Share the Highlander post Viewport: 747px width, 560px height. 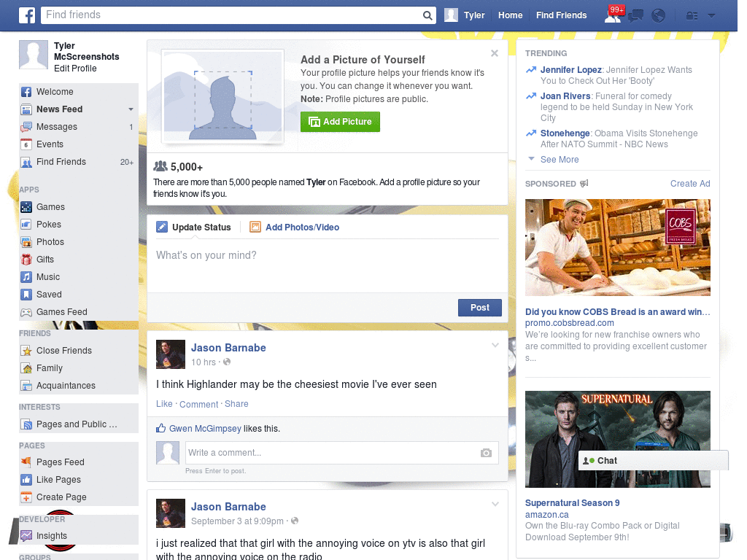coord(236,404)
